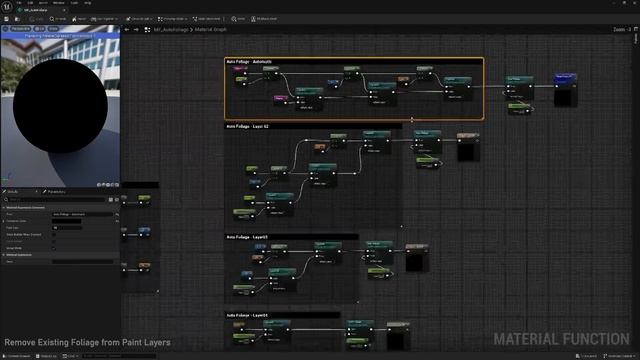Open the Cmd console type dropdown
The width and height of the screenshot is (640, 360).
70,356
